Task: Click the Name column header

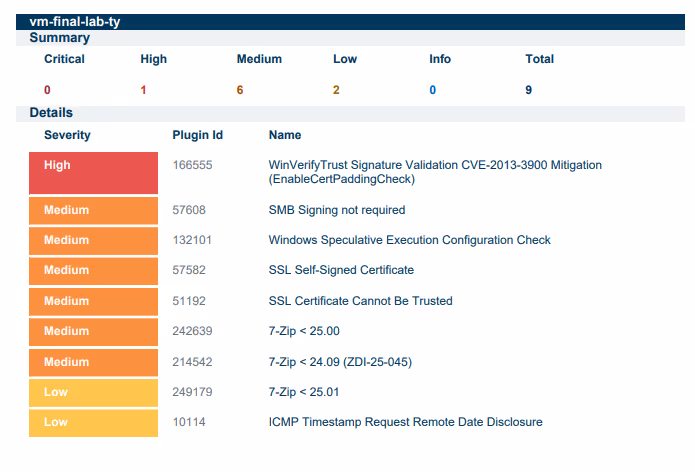Action: (x=285, y=135)
